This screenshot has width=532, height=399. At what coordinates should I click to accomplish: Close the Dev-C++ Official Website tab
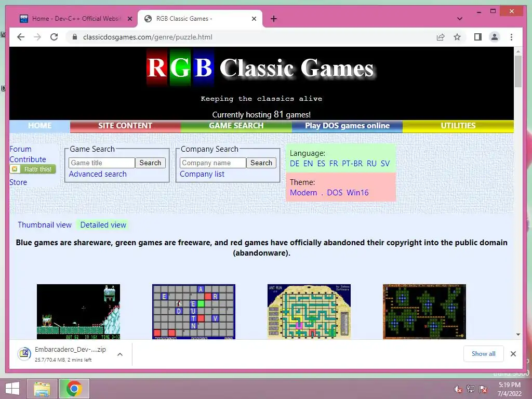coord(129,19)
